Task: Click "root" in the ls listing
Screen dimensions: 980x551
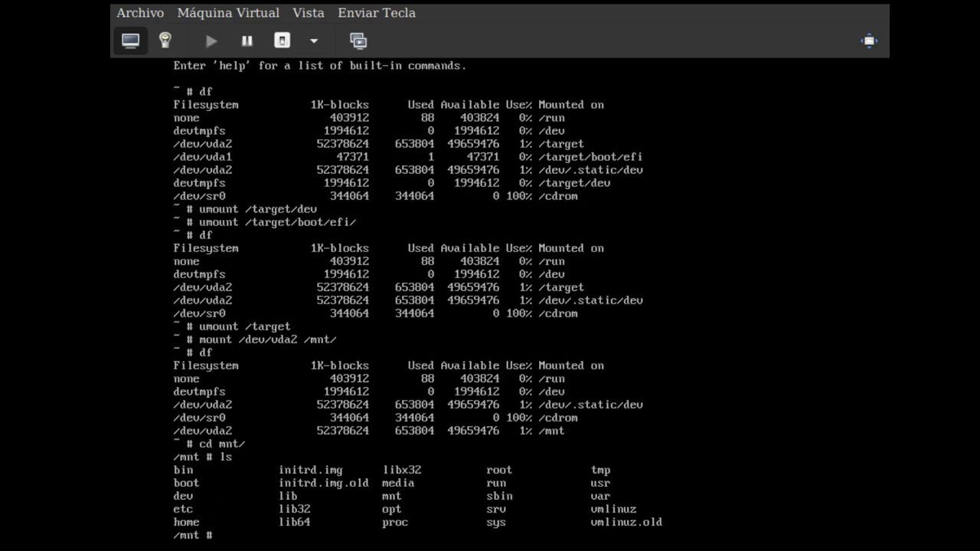Action: [x=499, y=470]
